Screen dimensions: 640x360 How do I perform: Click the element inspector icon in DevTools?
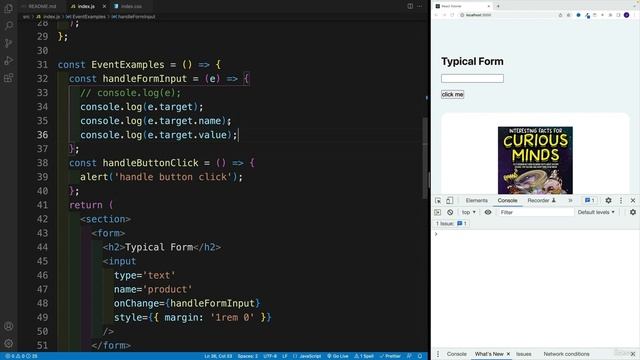click(x=438, y=200)
